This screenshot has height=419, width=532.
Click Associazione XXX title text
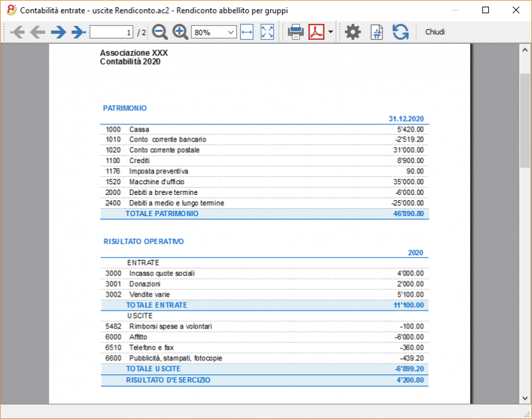coord(134,53)
